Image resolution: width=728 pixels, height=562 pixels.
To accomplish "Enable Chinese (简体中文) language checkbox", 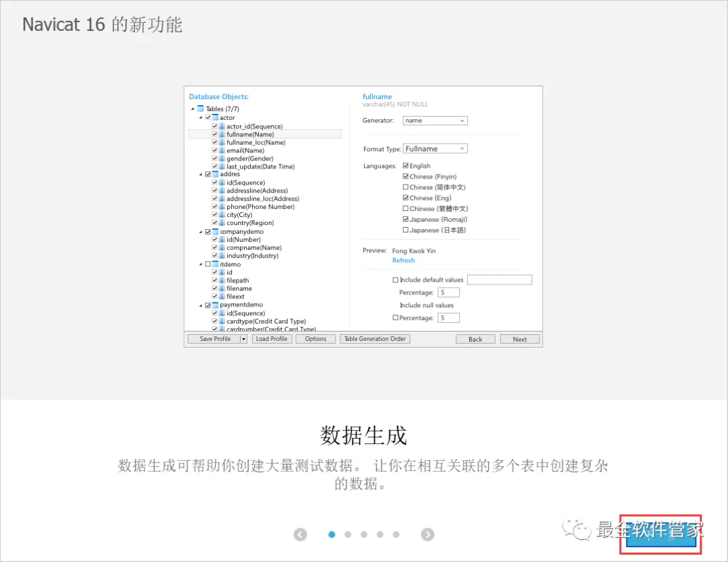I will 406,187.
